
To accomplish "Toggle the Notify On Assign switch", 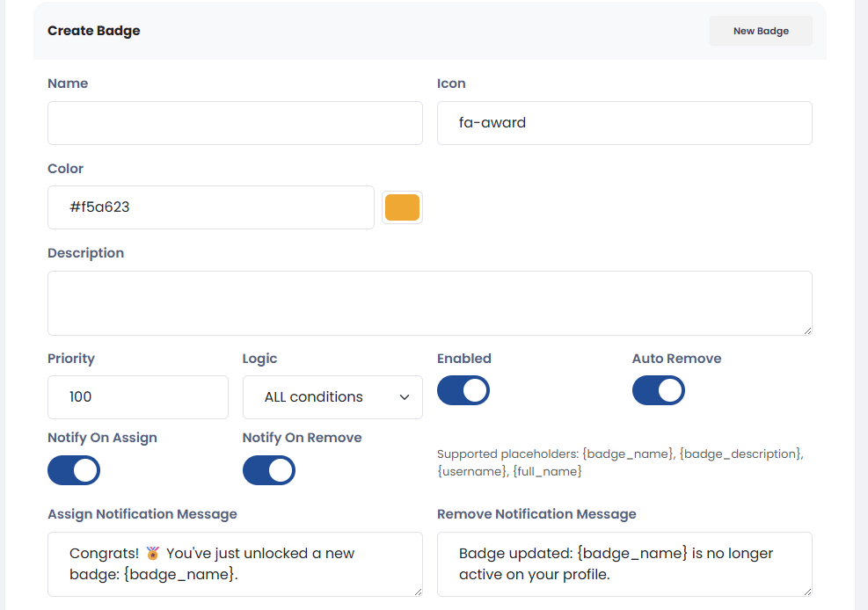I will 74,470.
